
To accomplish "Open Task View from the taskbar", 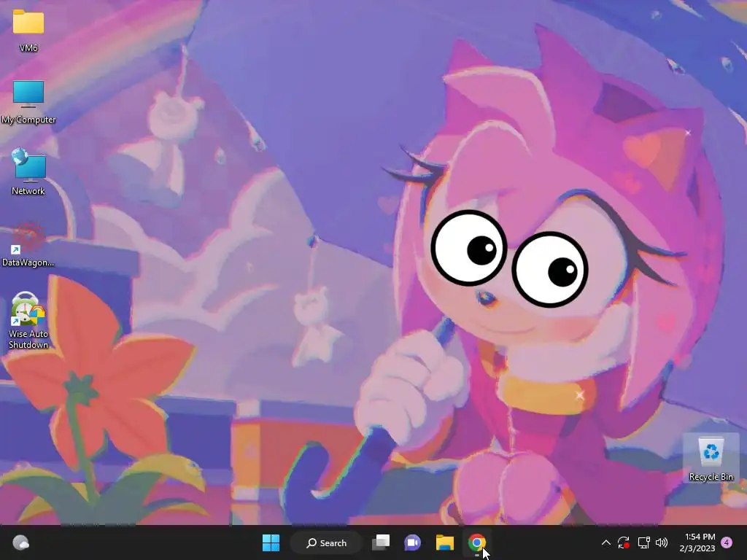I will pos(381,542).
